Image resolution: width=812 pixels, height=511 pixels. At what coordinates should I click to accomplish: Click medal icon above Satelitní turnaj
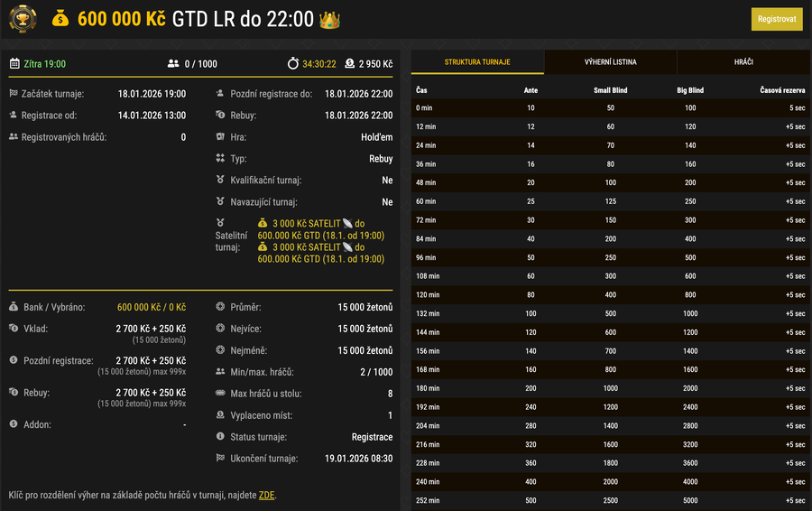(220, 223)
